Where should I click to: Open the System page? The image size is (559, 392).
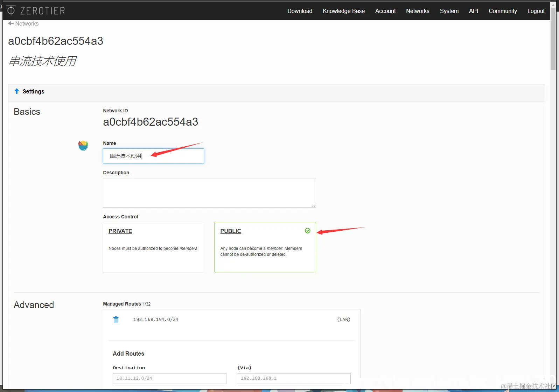pyautogui.click(x=449, y=11)
